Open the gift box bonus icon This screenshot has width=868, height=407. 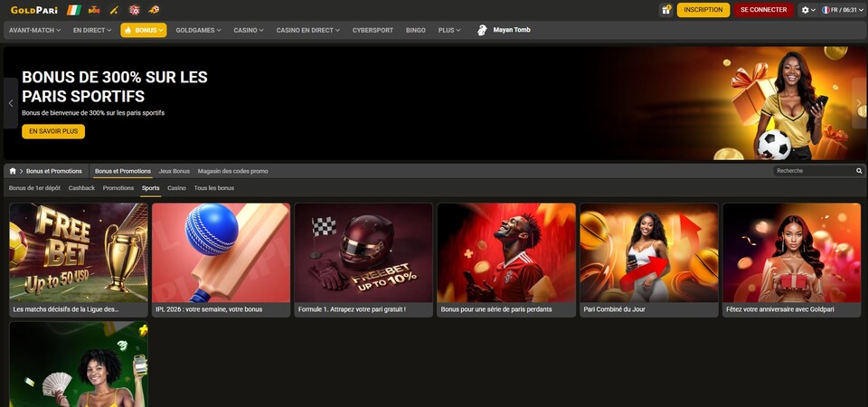666,10
